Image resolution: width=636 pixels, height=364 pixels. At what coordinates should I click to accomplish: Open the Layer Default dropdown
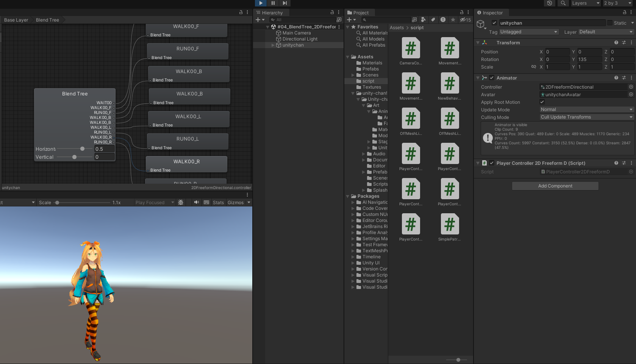[x=606, y=32]
